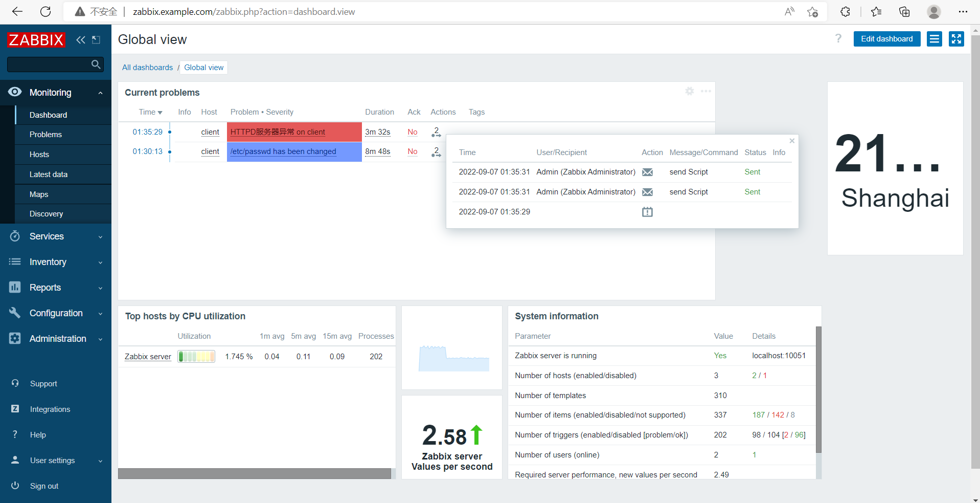This screenshot has width=980, height=503.
Task: Open browser extensions puzzle icon
Action: [845, 12]
